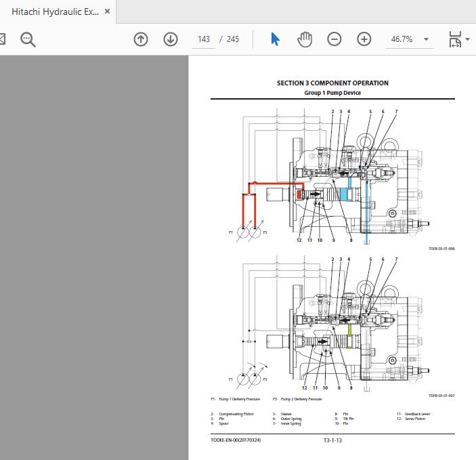Click the T3-1-13 page footer number
Image resolution: width=476 pixels, height=460 pixels.
tap(332, 440)
